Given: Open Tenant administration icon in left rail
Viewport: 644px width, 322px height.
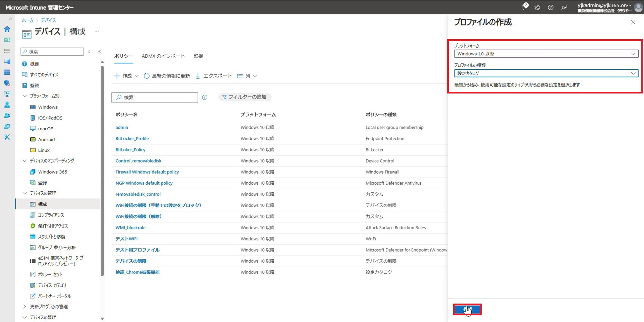Looking at the screenshot, I should (7, 126).
